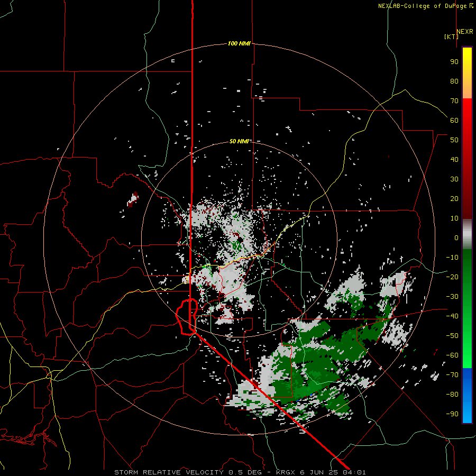
Task: Click the 50 value on the velocity scale
Action: [454, 140]
